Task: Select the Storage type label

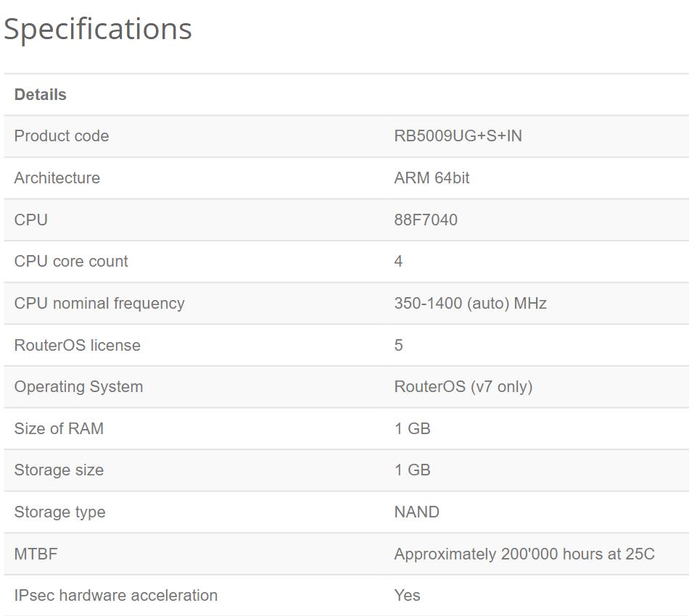Action: pyautogui.click(x=59, y=512)
